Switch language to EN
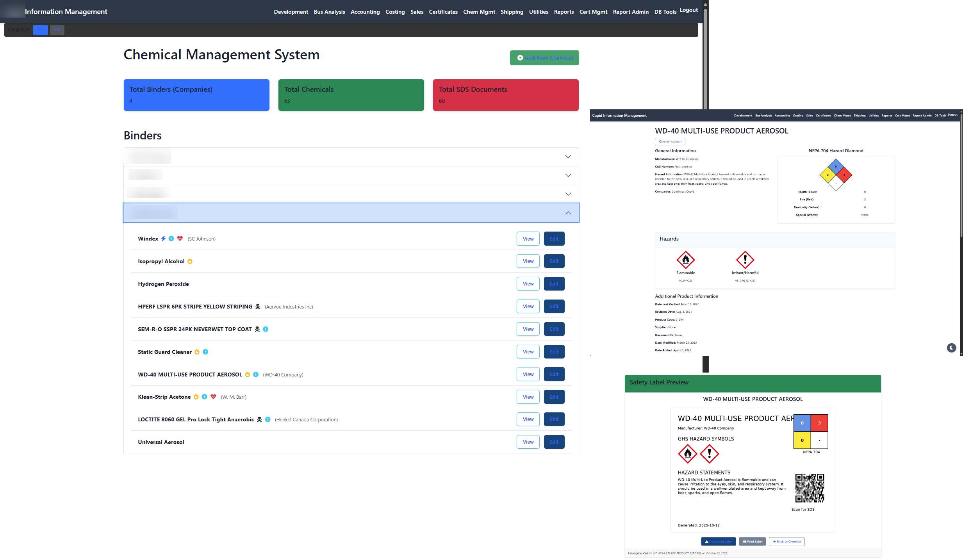 (40, 29)
